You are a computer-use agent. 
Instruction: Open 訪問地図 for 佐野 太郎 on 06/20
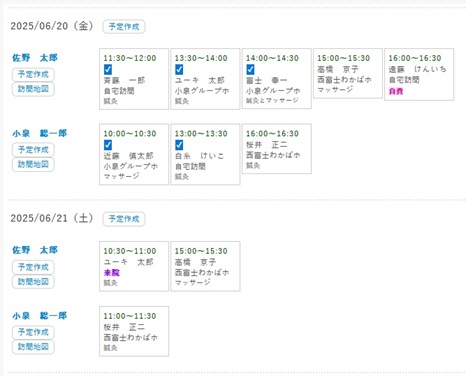33,89
